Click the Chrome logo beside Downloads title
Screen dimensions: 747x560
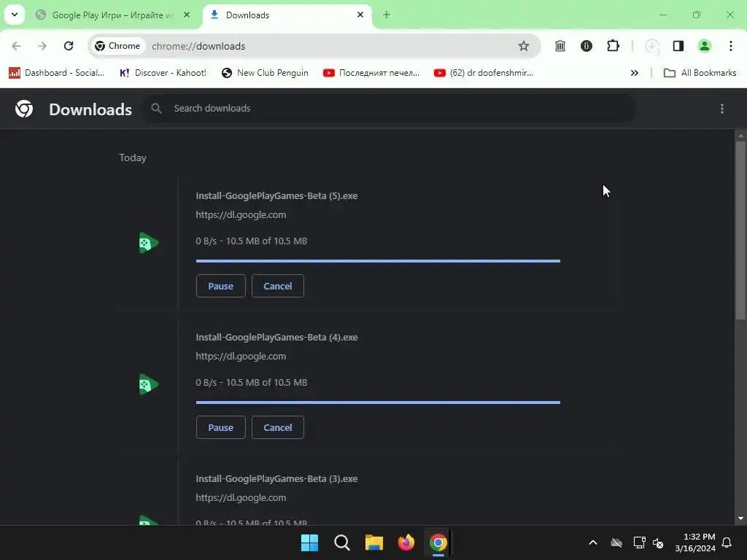(24, 109)
